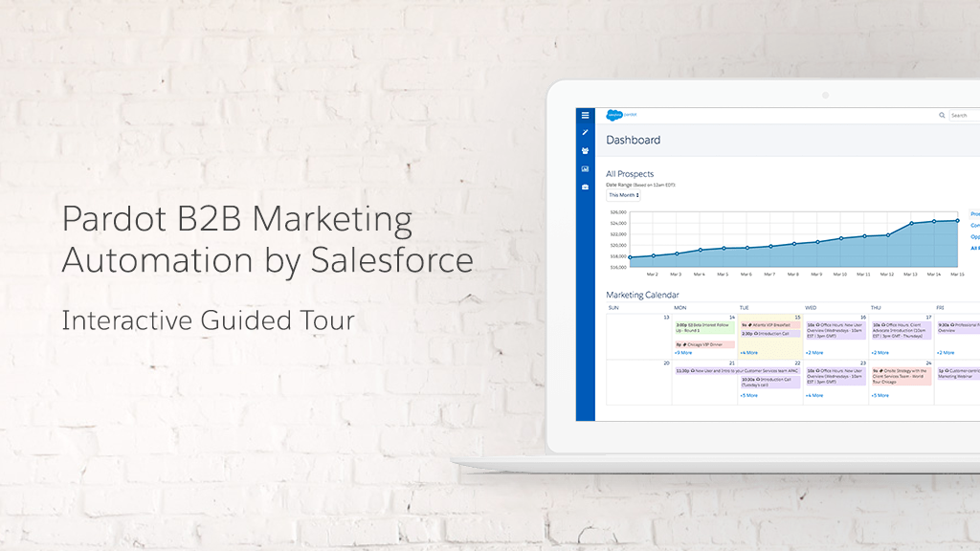This screenshot has width=980, height=551.
Task: Open the Prospects people icon in sidebar
Action: [585, 150]
